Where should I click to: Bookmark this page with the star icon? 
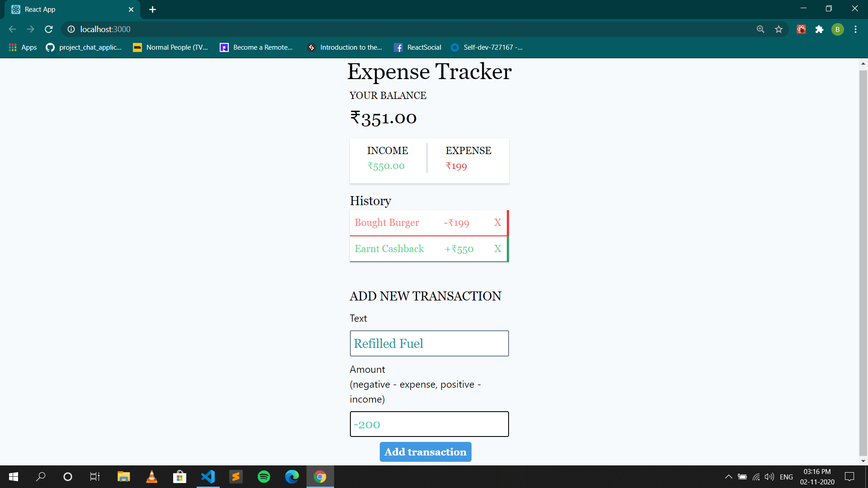click(x=778, y=29)
